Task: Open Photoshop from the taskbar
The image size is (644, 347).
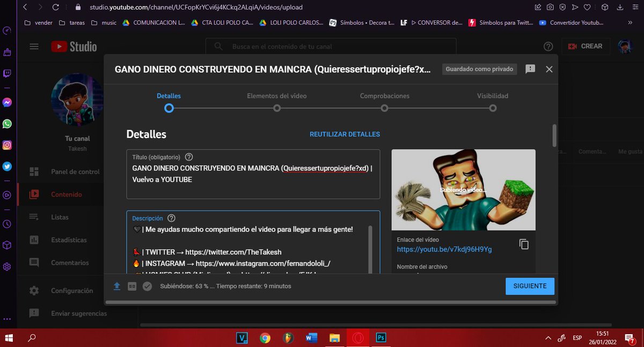Action: pos(380,338)
